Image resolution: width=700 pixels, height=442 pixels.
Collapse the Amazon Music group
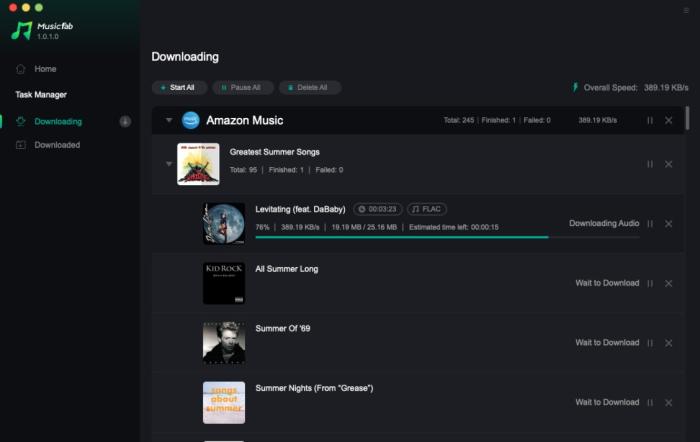tap(169, 120)
